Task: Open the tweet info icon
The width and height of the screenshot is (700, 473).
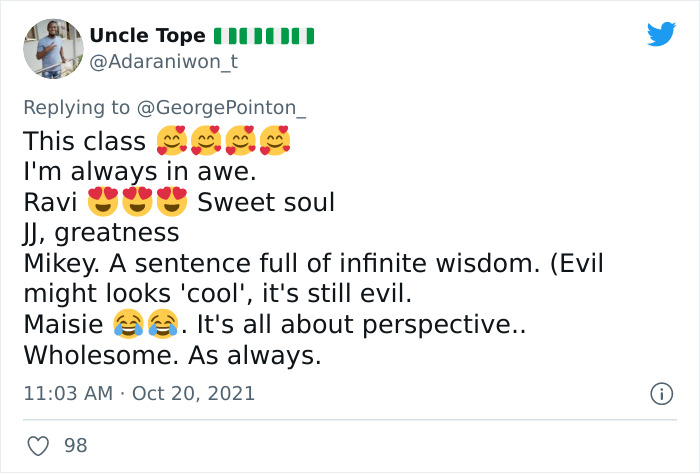Action: [x=661, y=394]
